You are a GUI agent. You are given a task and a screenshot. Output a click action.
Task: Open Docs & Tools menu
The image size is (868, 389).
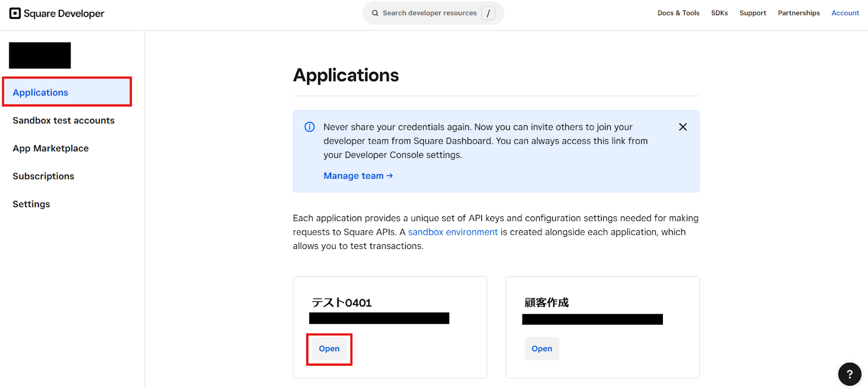678,13
